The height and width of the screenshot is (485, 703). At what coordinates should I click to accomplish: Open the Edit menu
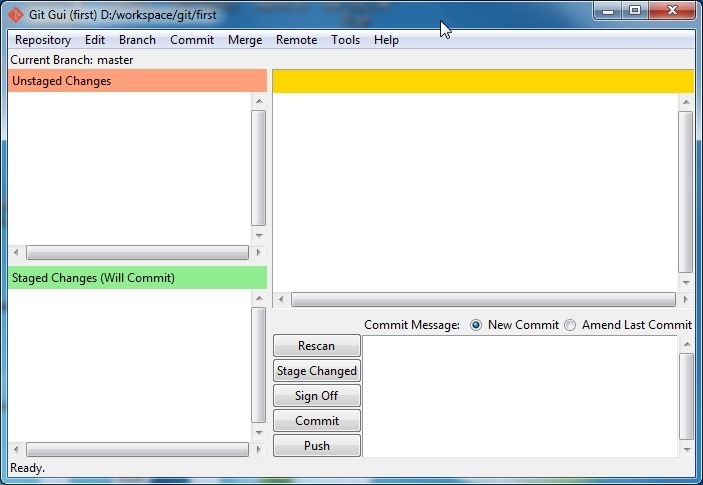pos(95,40)
